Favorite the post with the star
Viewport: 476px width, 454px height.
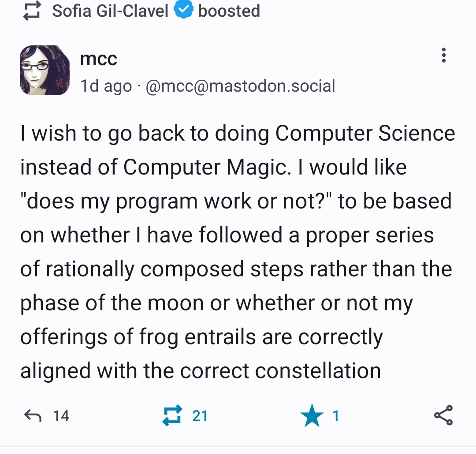click(x=312, y=416)
